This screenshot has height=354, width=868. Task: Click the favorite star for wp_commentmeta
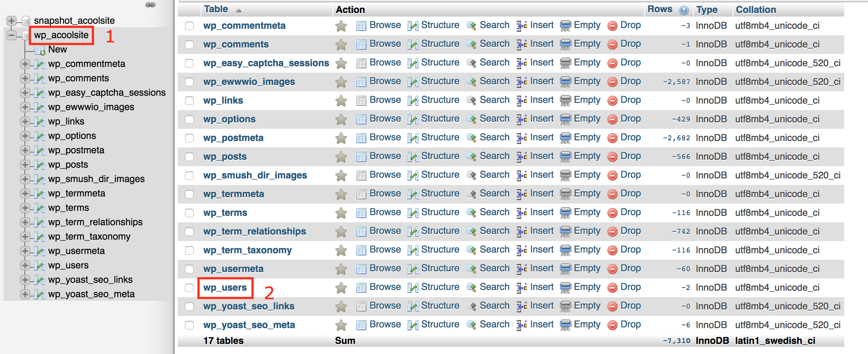(341, 26)
